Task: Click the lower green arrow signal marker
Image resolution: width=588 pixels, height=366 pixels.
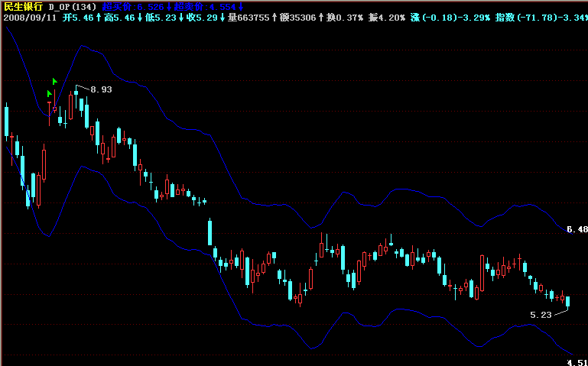Action: click(x=50, y=93)
